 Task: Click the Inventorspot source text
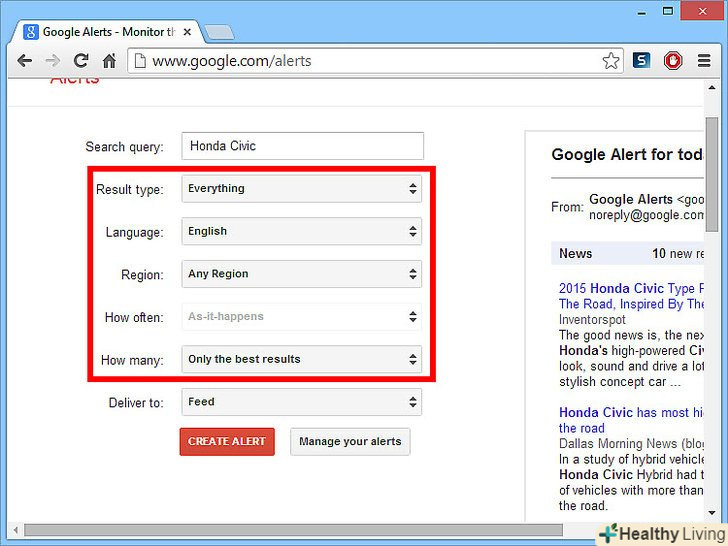[592, 319]
